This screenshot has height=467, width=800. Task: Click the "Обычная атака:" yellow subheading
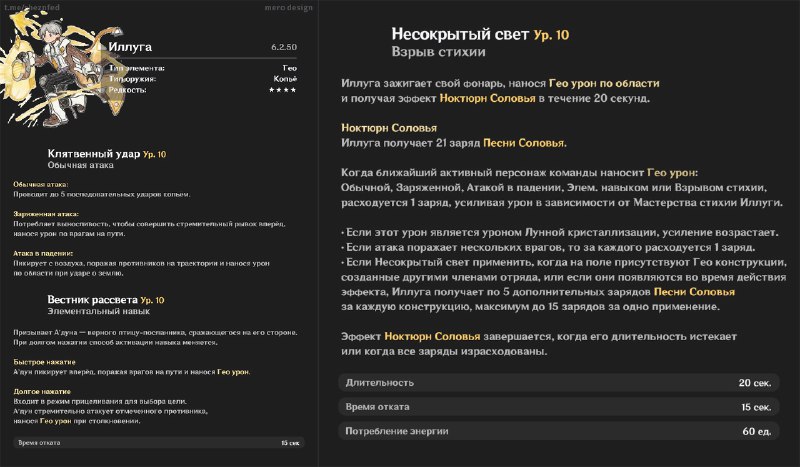[x=41, y=184]
